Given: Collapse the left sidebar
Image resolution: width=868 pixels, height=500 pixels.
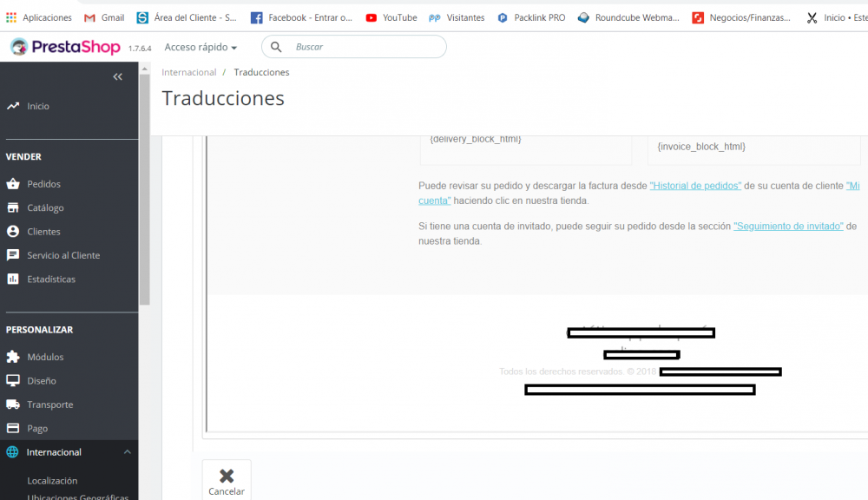Looking at the screenshot, I should (x=117, y=76).
